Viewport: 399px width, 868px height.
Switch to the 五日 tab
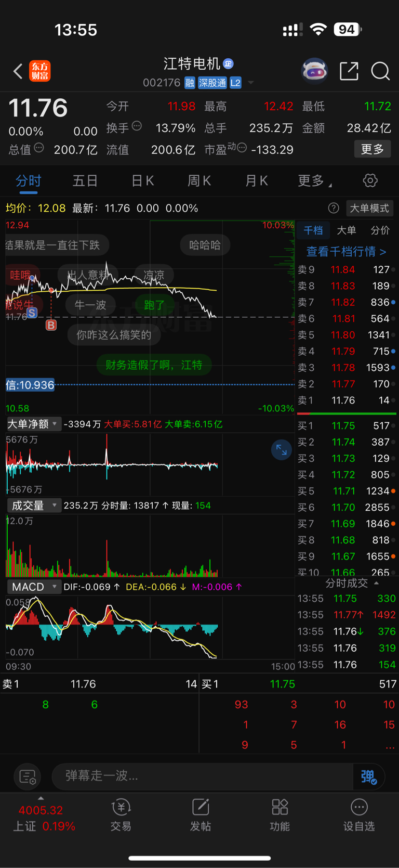(x=85, y=180)
